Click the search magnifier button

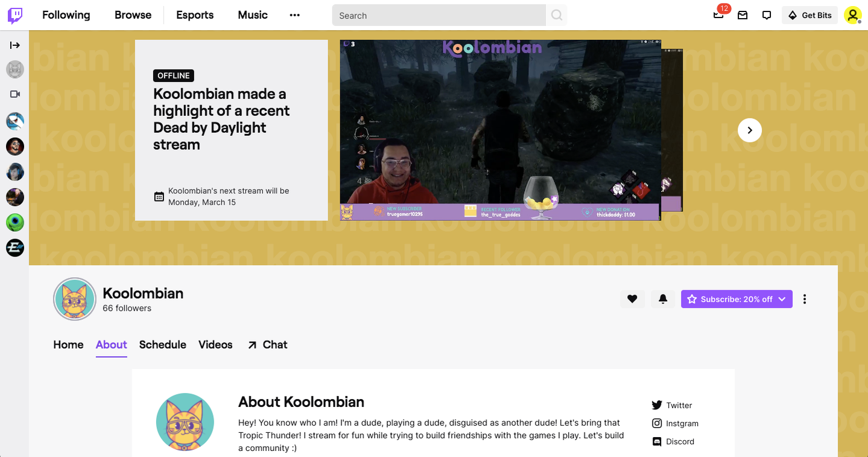(x=557, y=15)
